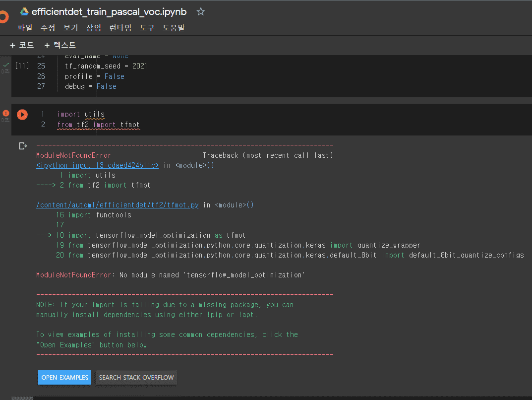Click traceback line '16 import functools'
This screenshot has height=400, width=532.
coord(94,215)
